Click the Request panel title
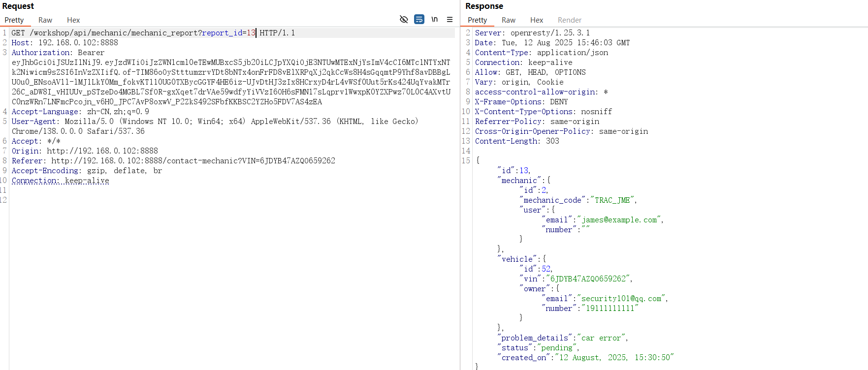Image resolution: width=868 pixels, height=370 pixels. click(x=18, y=6)
